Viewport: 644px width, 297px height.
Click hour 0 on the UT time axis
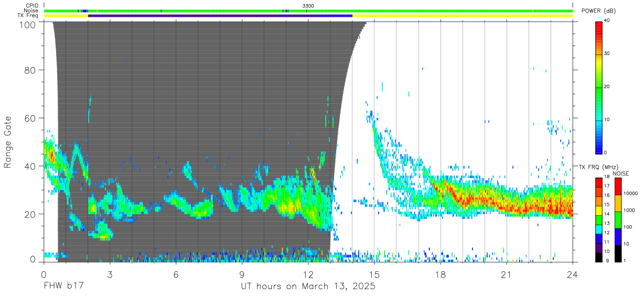(x=44, y=274)
